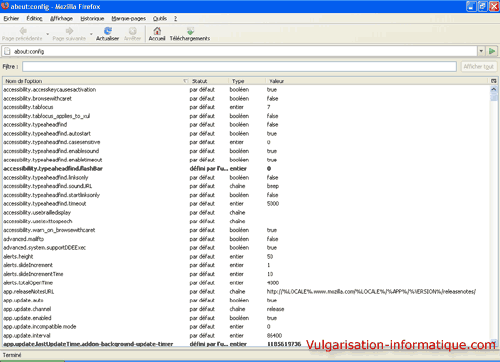Viewport: 500px width, 362px height.
Task: Select accessibility.typeaheadfind.linksonly row
Action: point(246,177)
